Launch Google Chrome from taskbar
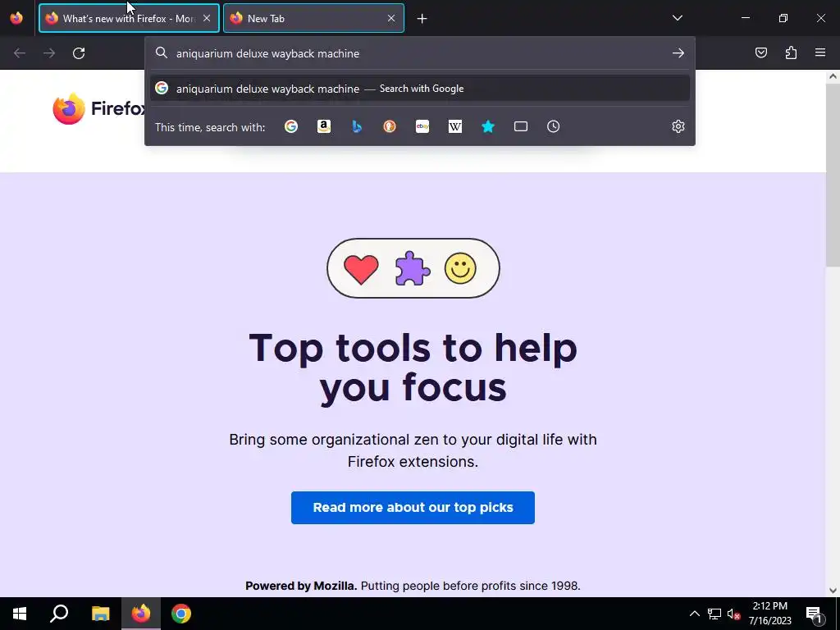Viewport: 840px width, 630px height. pyautogui.click(x=181, y=614)
